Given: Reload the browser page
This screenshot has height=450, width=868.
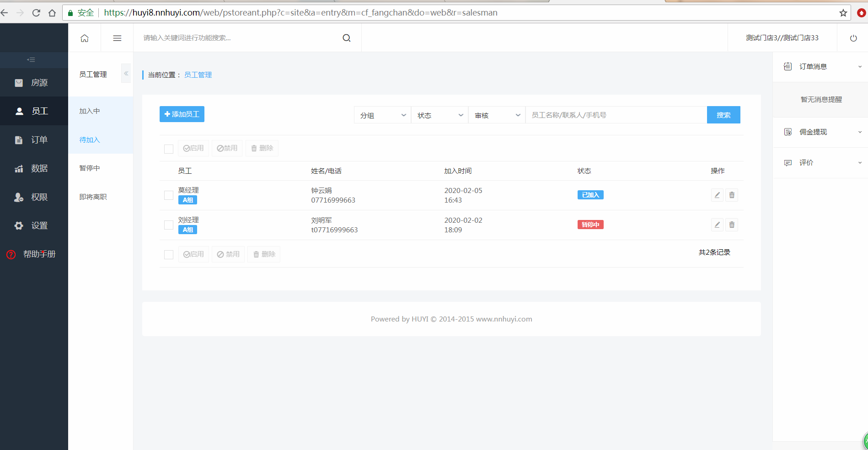Looking at the screenshot, I should (x=36, y=13).
